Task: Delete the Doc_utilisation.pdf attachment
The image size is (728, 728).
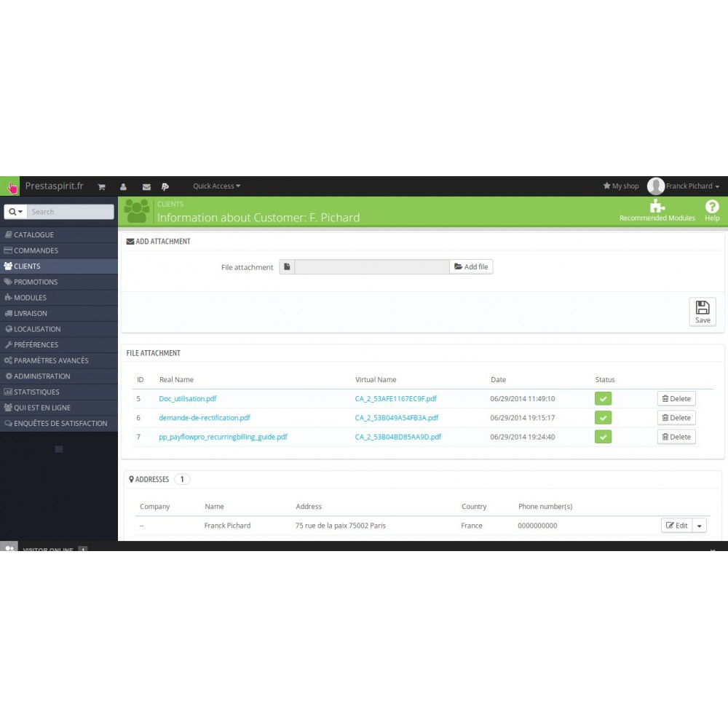Action: tap(676, 399)
